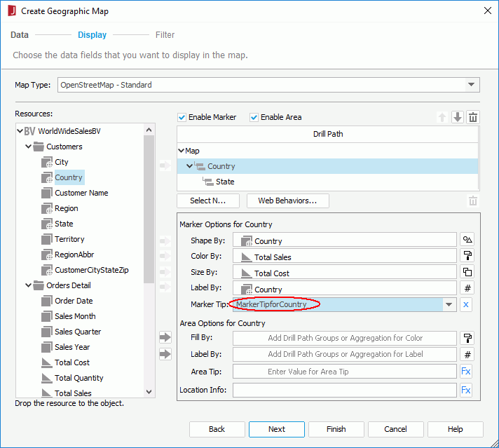Select Sales Quarter in Resources
This screenshot has height=448, width=499.
point(78,332)
